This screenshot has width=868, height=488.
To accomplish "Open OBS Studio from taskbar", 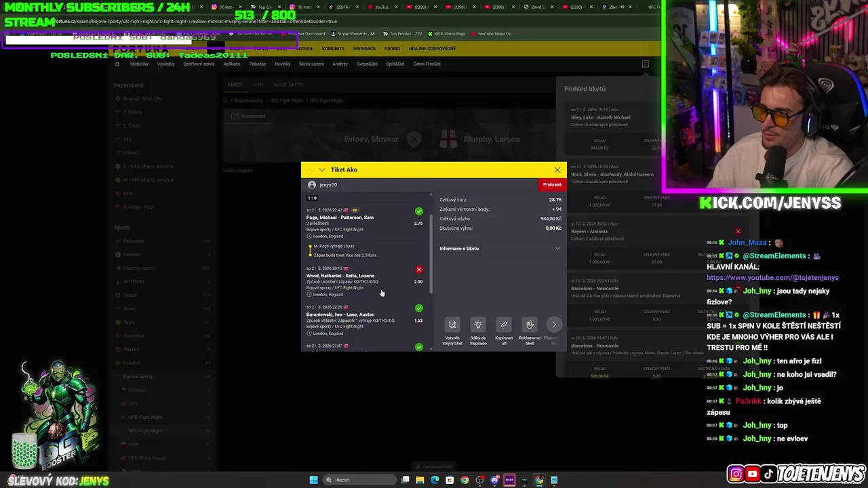I will point(479,480).
